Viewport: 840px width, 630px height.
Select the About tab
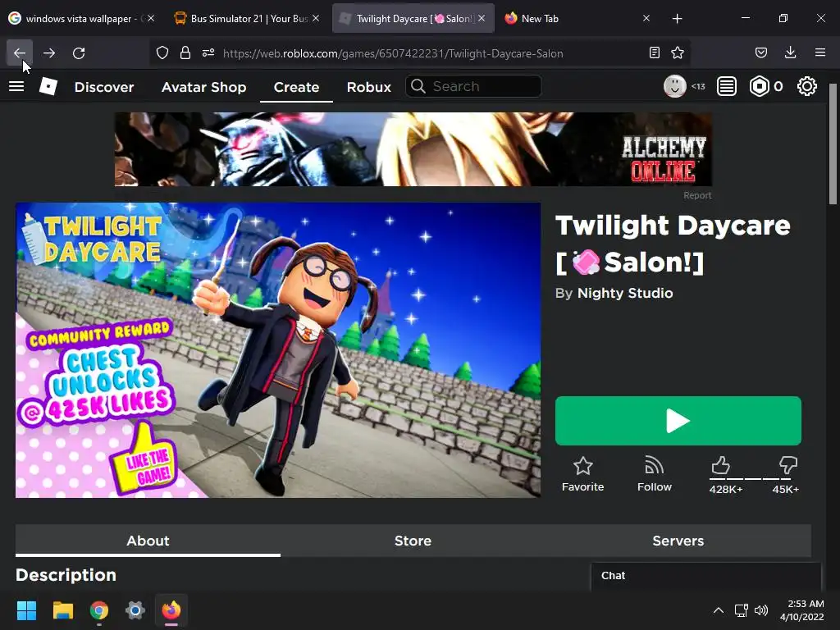coord(148,541)
